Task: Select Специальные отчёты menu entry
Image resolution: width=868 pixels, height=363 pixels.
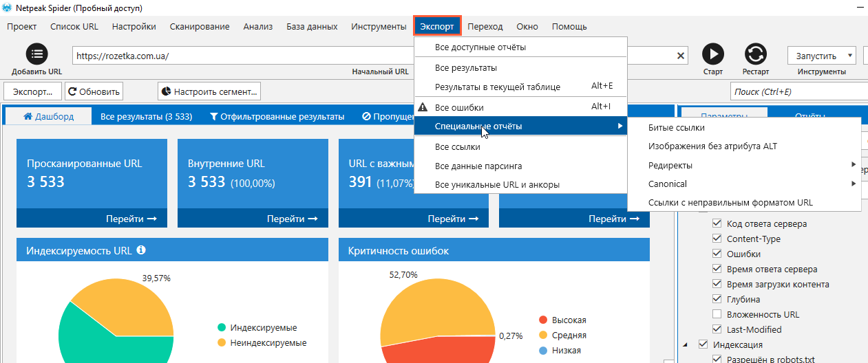Action: (520, 126)
